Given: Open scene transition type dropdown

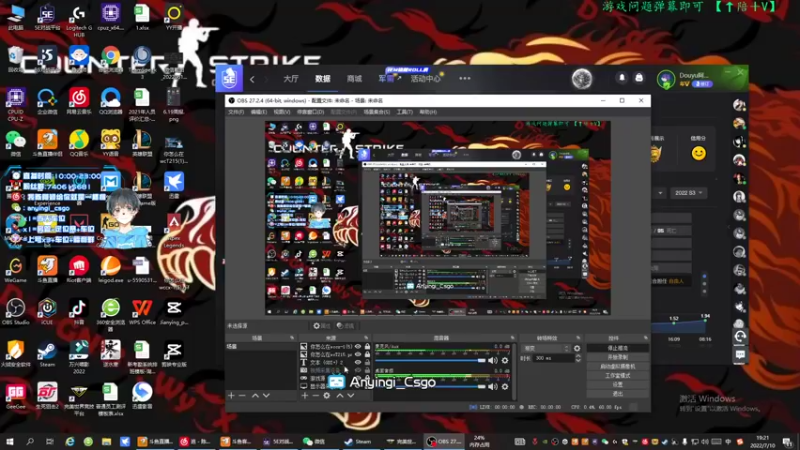Looking at the screenshot, I should (x=546, y=348).
